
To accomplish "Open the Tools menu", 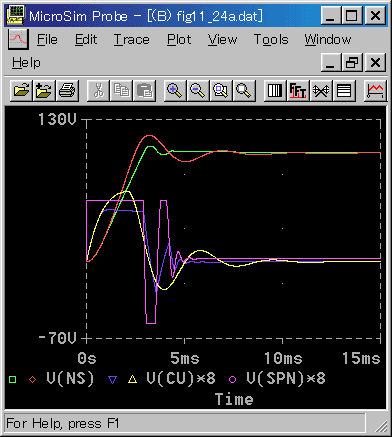I will (271, 40).
